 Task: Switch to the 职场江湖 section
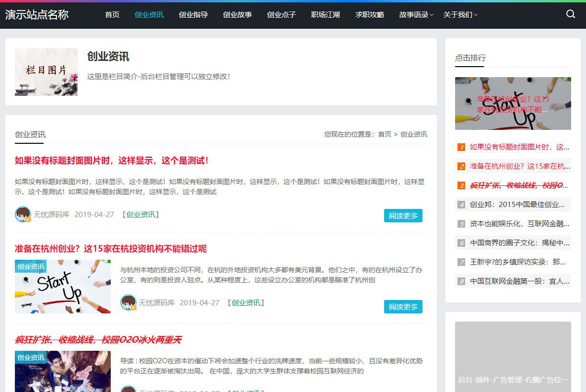click(x=325, y=15)
